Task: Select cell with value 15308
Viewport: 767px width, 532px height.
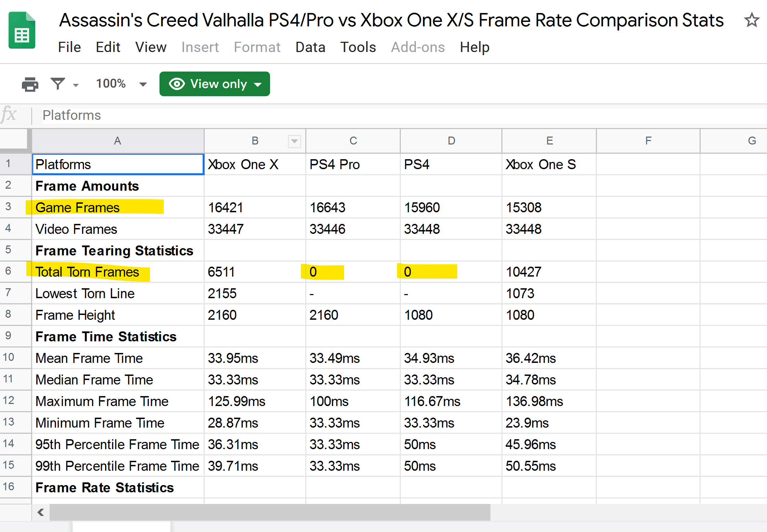Action: [x=549, y=207]
